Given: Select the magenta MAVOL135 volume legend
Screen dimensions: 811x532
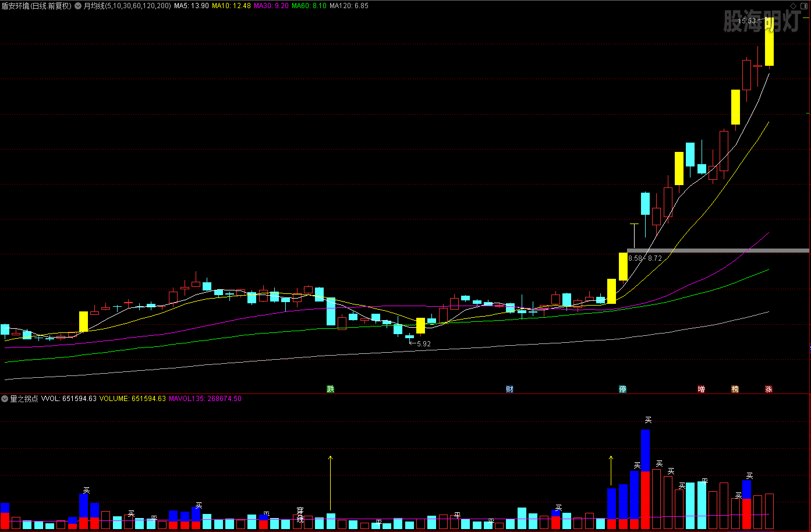Looking at the screenshot, I should 205,399.
